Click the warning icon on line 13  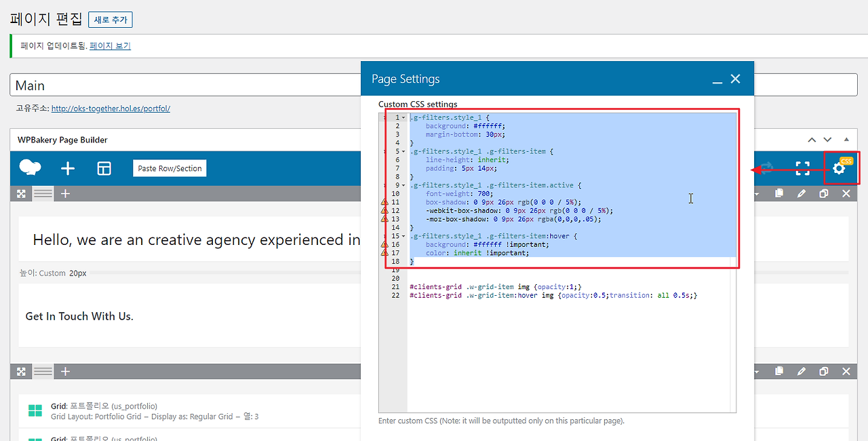point(384,219)
